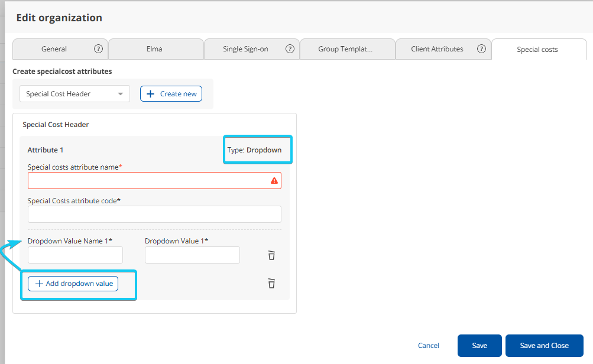
Task: Click the Cancel link
Action: coord(429,346)
